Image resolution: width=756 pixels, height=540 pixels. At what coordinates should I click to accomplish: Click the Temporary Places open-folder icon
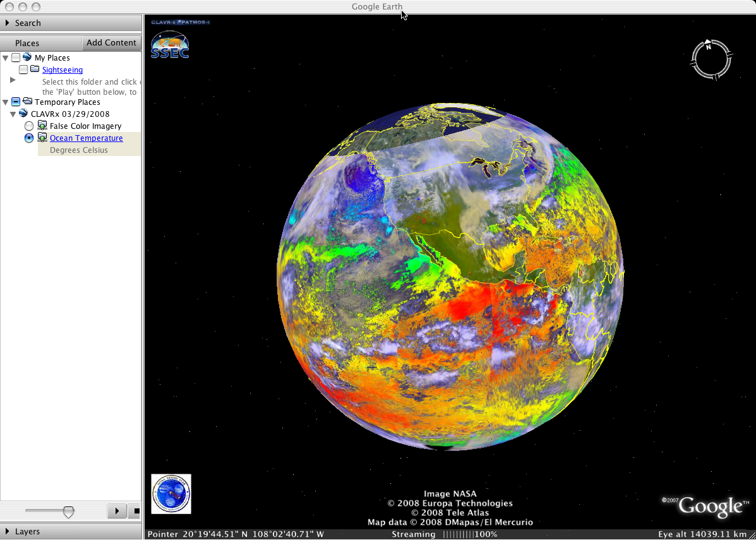coord(28,101)
